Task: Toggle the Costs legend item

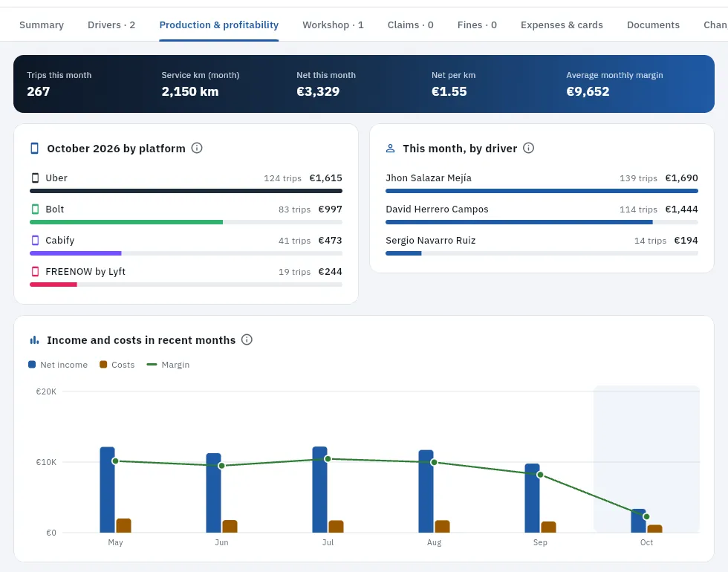Action: (117, 365)
